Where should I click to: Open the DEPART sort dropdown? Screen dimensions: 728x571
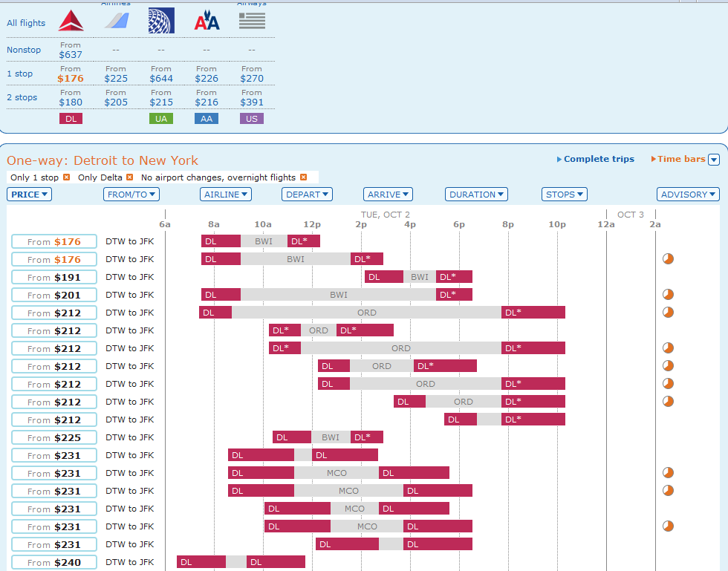pos(307,195)
